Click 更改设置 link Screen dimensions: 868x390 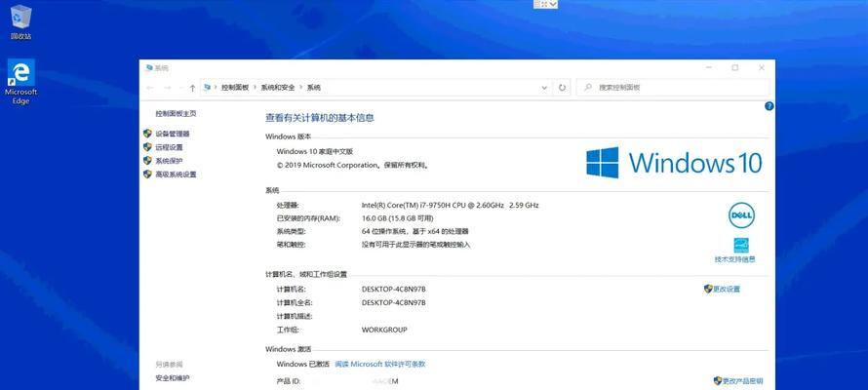coord(727,290)
